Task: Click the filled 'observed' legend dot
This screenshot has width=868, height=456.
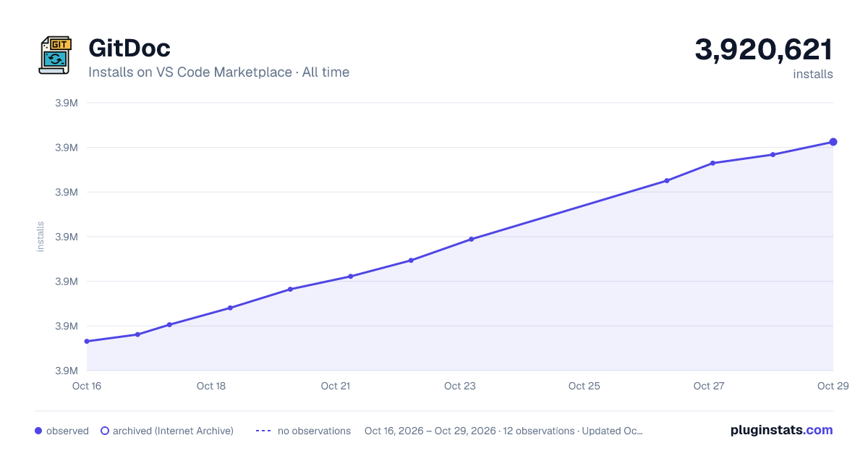Action: [x=38, y=431]
